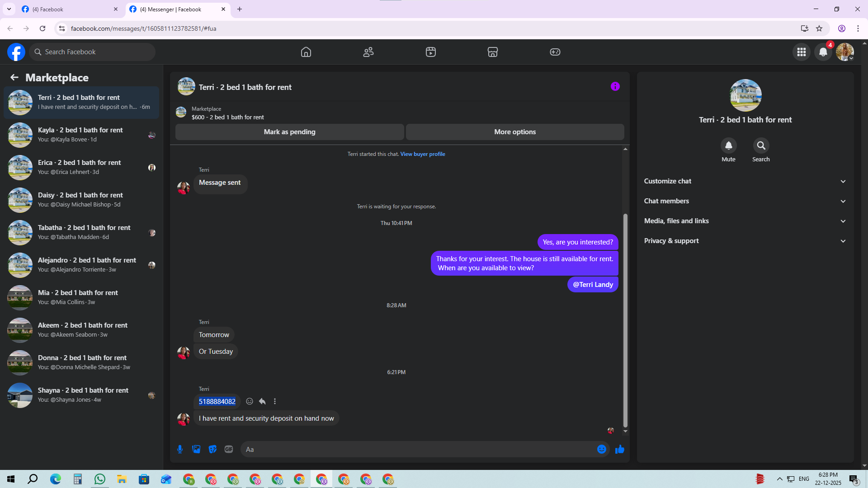Toggle conversation information panel icon
Screen dimensions: 868x488
[x=615, y=86]
